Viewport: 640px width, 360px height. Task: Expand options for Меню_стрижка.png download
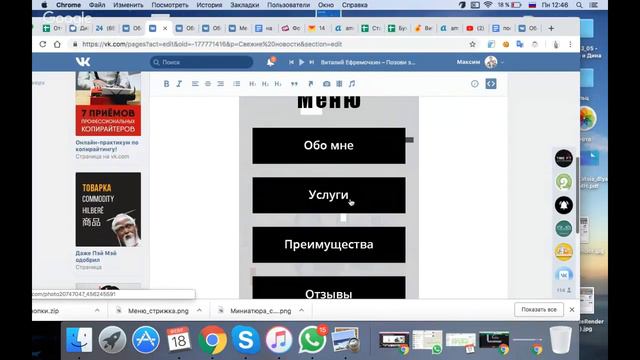(199, 311)
